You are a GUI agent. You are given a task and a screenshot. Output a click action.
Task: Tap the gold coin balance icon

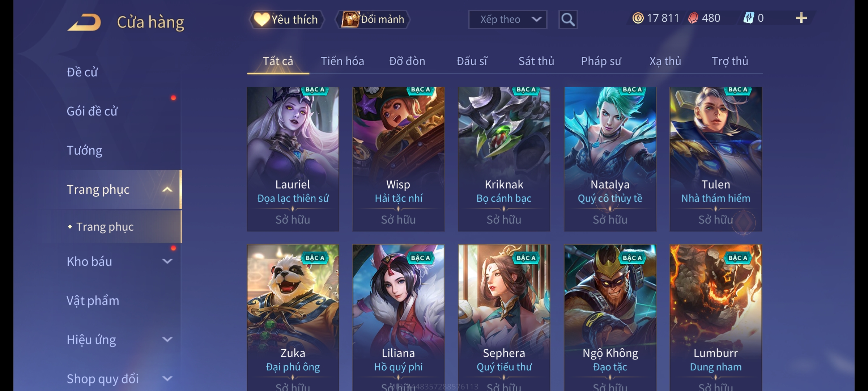click(638, 18)
